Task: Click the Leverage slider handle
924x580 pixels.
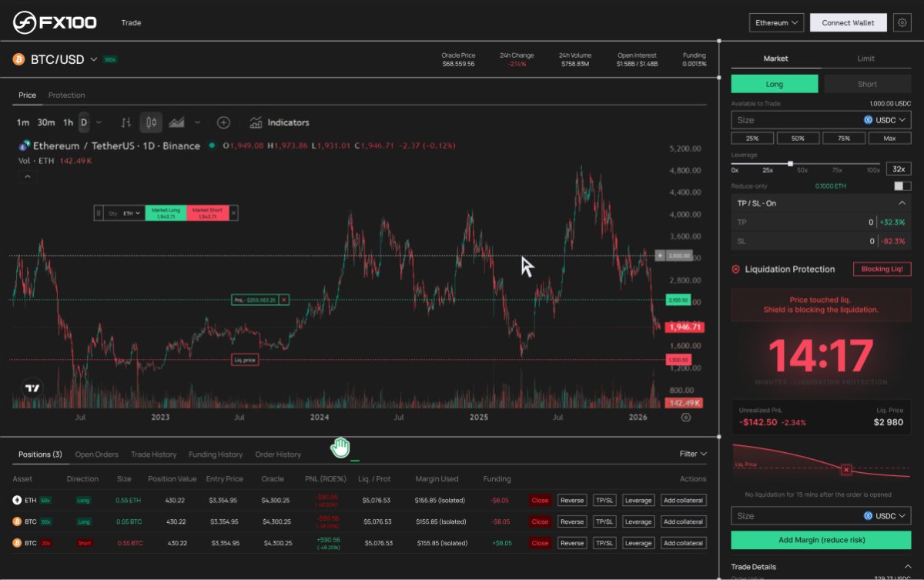Action: coord(790,163)
